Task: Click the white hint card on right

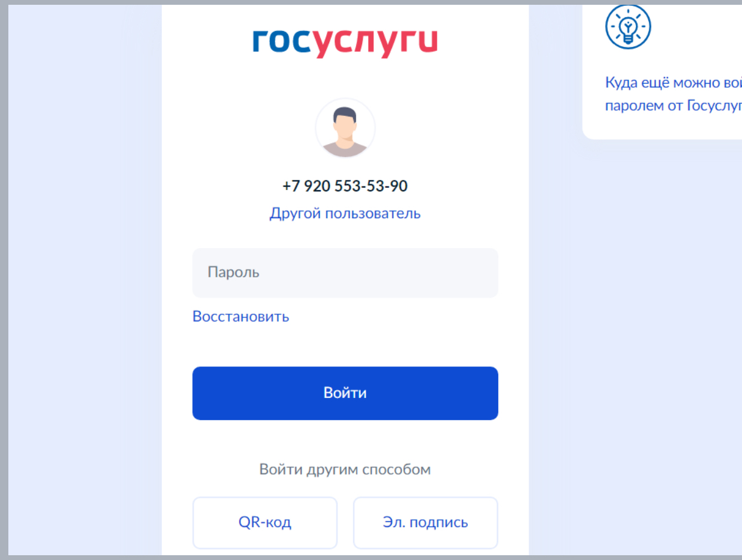Action: tap(663, 71)
